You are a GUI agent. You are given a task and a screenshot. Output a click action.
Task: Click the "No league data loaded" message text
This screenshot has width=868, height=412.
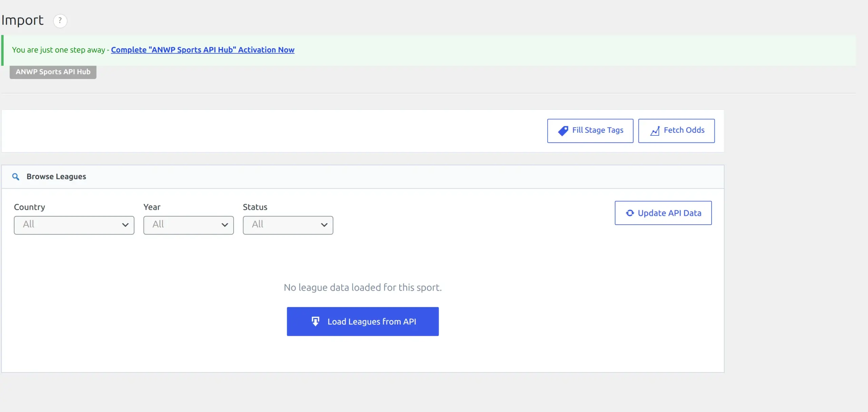tap(362, 287)
